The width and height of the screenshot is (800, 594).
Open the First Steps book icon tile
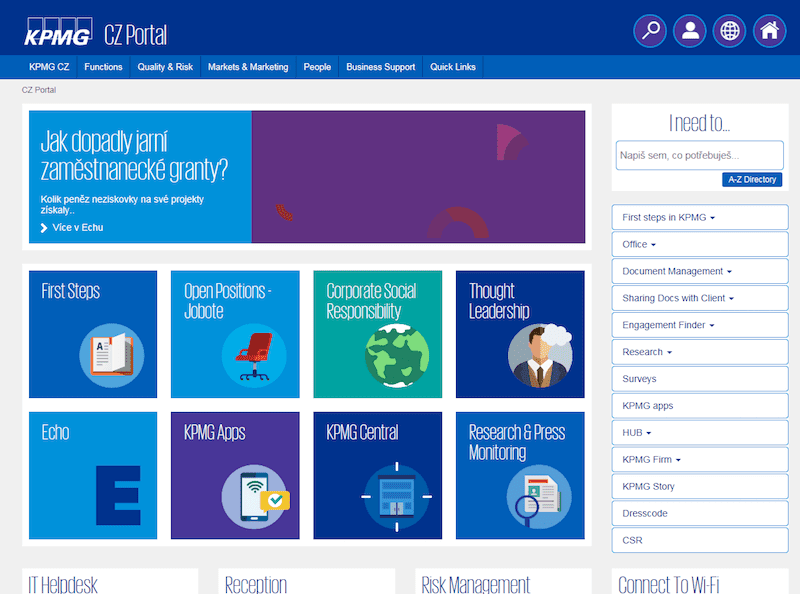(93, 334)
